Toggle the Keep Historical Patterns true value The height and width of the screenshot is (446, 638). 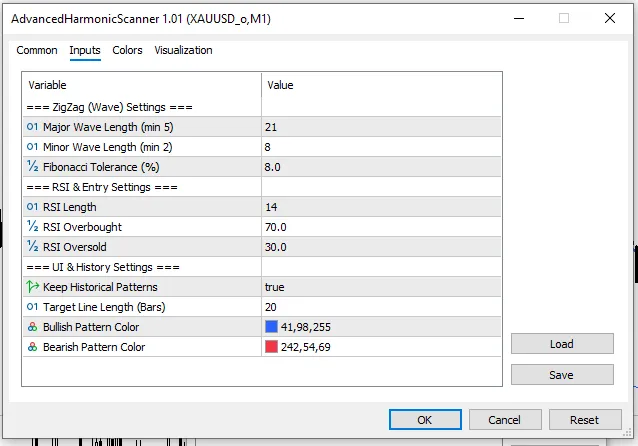coord(381,287)
